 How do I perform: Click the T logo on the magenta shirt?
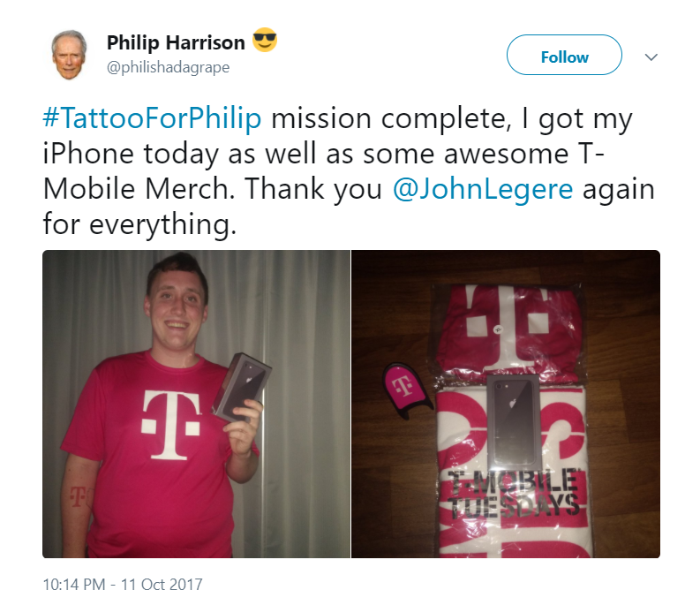(x=171, y=424)
